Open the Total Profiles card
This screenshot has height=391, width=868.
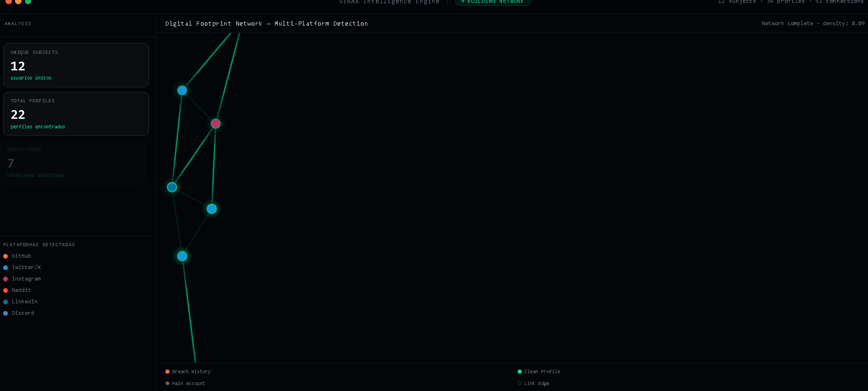pyautogui.click(x=76, y=114)
